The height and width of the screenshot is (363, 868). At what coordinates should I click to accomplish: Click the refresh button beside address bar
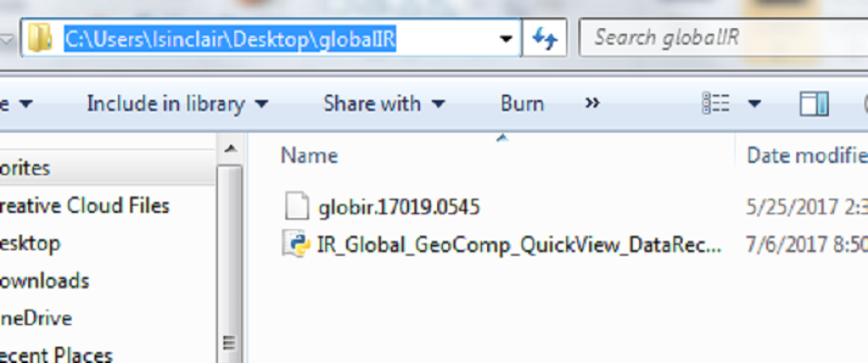(x=544, y=38)
